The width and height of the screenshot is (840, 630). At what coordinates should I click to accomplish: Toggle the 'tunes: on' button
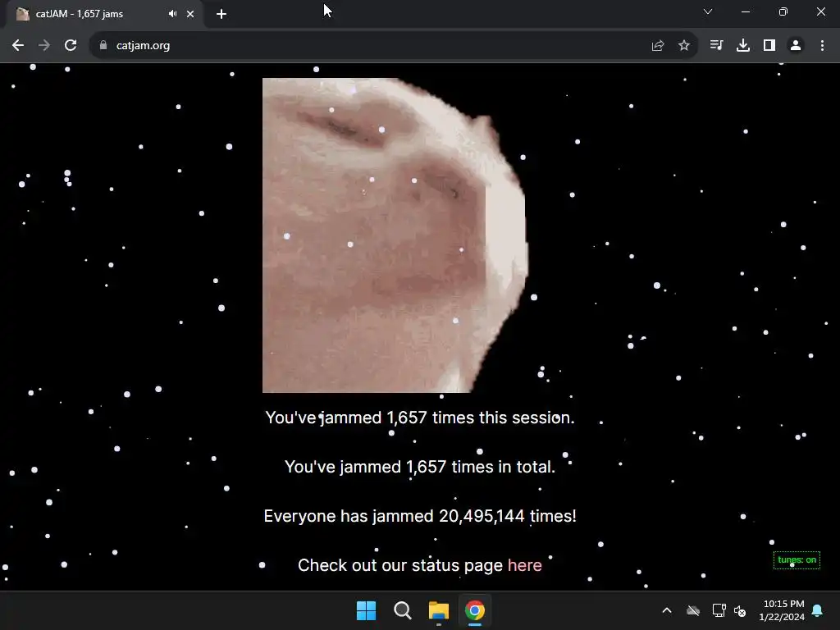click(x=797, y=559)
